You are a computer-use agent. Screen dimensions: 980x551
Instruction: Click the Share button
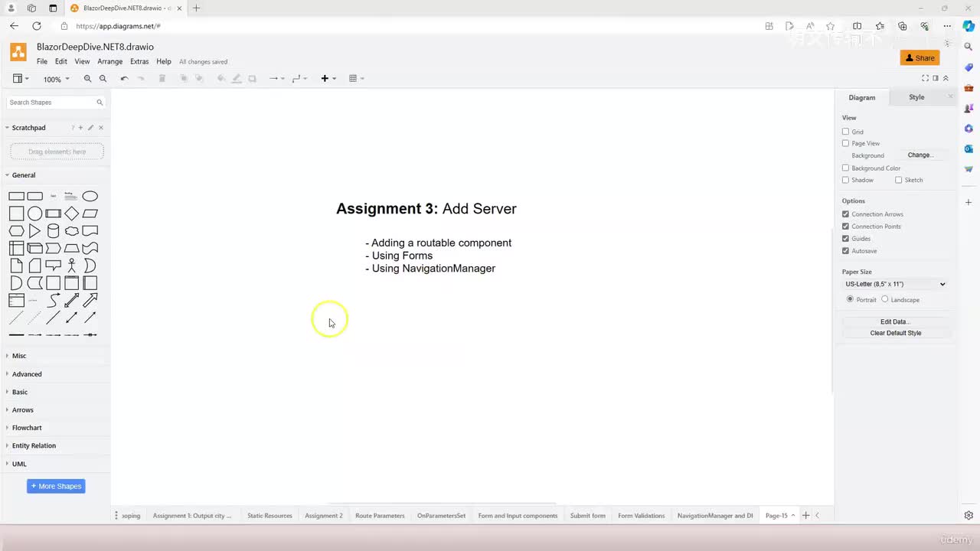pos(920,58)
